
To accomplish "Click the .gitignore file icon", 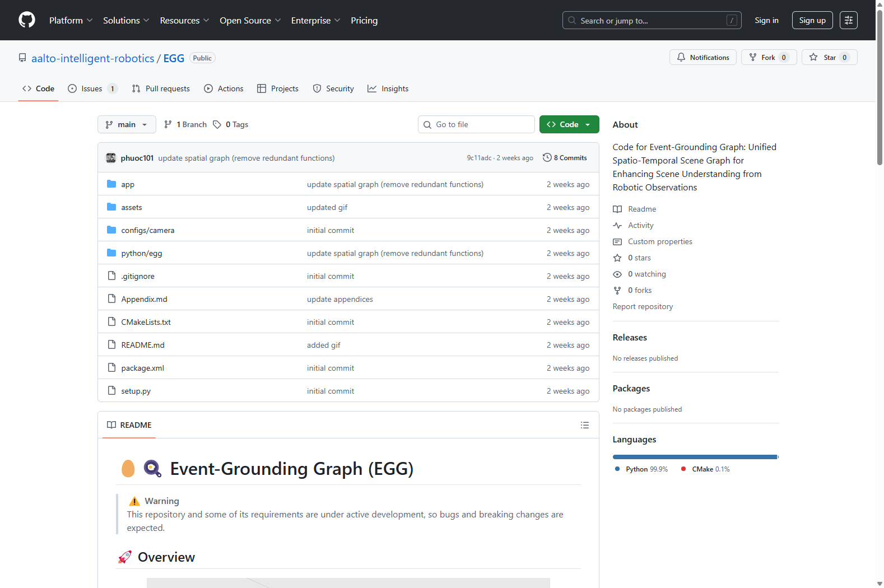I will [111, 276].
